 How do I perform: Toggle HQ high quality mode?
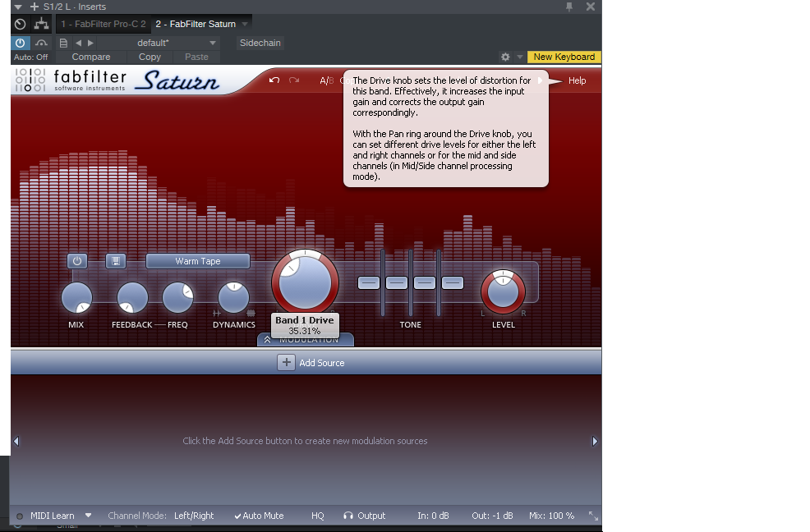click(318, 516)
